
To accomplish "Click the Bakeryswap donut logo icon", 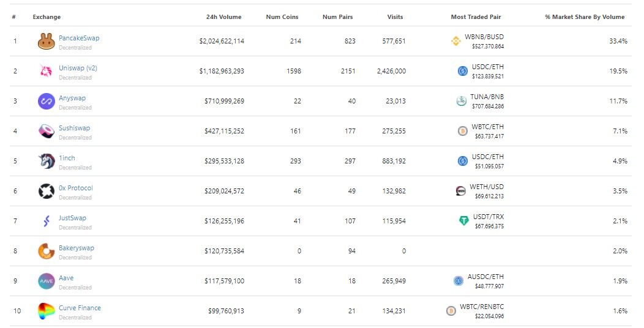I will coord(47,251).
